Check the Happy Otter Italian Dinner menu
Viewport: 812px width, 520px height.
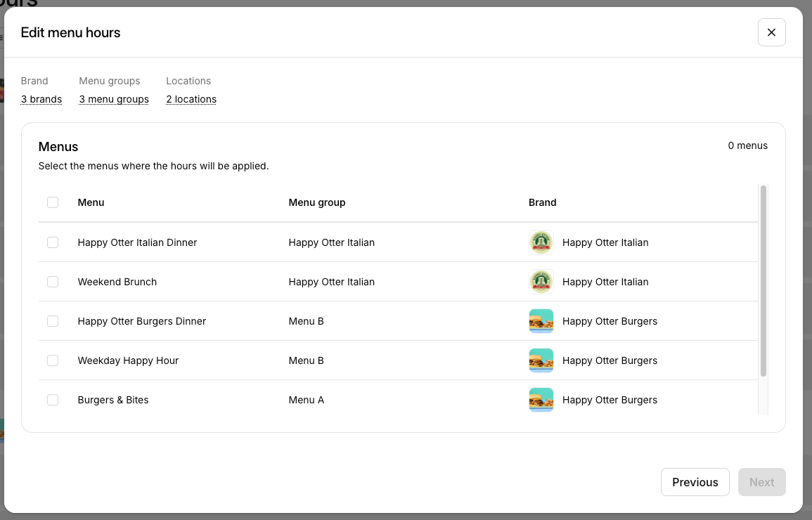[x=53, y=242]
